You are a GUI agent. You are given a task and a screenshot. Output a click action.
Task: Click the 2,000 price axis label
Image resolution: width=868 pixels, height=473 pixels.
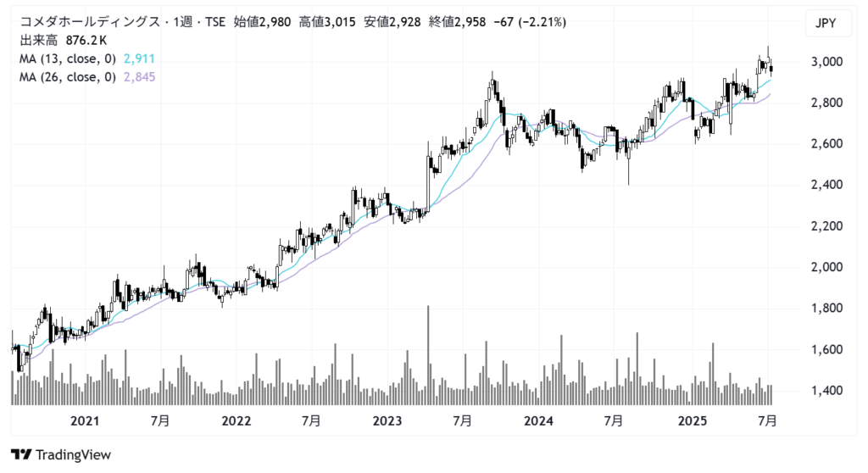click(x=827, y=268)
